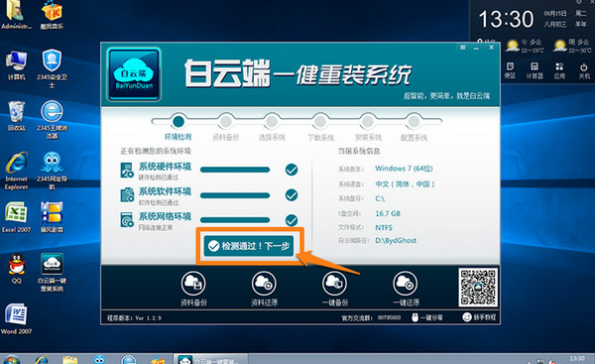
Task: Open Internet Explorer desktop icon
Action: [x=16, y=171]
